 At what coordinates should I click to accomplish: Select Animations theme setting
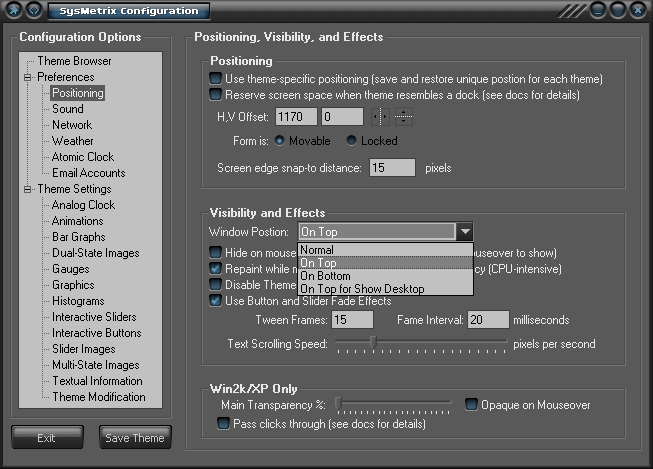point(77,221)
